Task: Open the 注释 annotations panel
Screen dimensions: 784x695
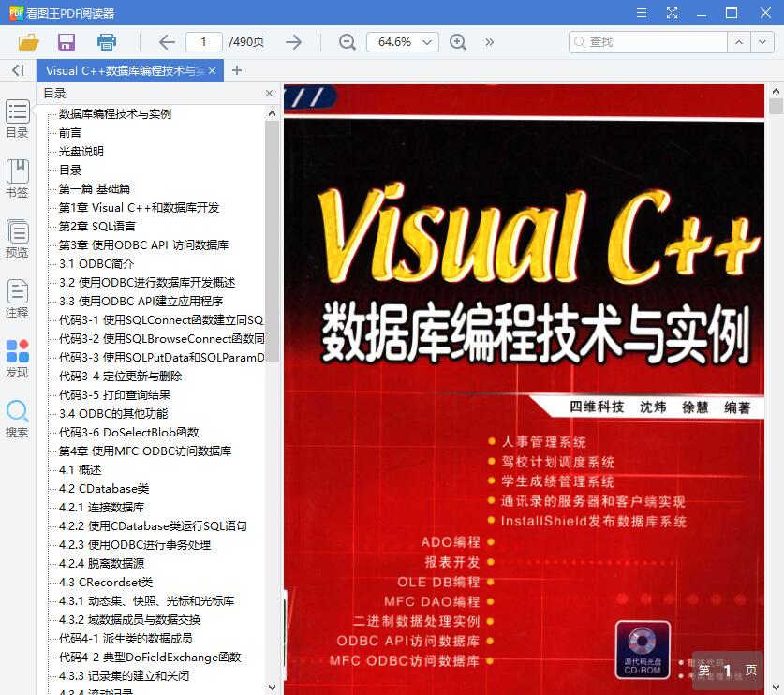Action: (x=18, y=299)
